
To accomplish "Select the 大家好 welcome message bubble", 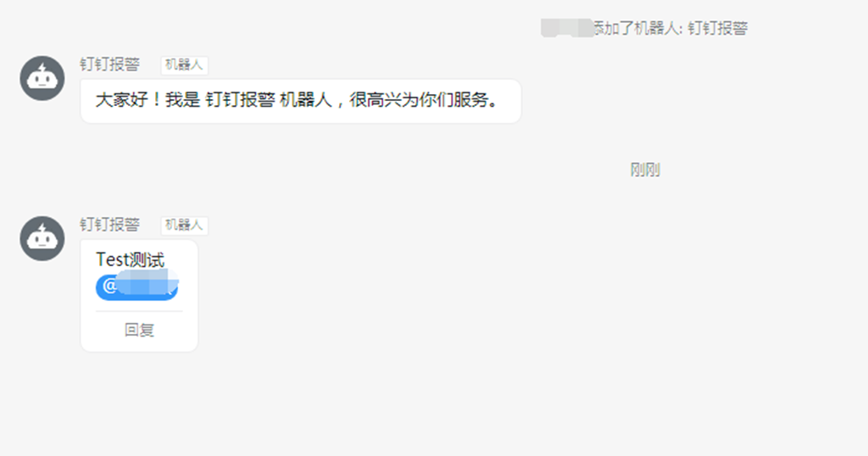I will 301,101.
